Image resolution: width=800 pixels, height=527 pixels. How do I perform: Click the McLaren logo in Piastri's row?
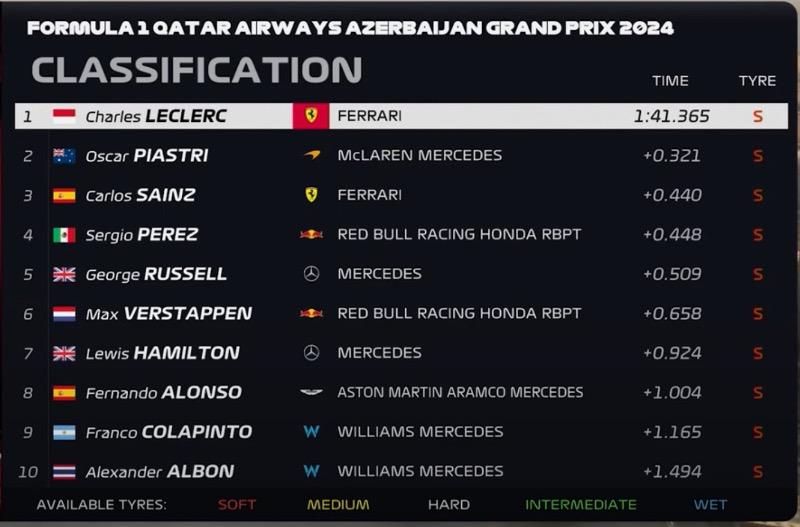point(312,155)
